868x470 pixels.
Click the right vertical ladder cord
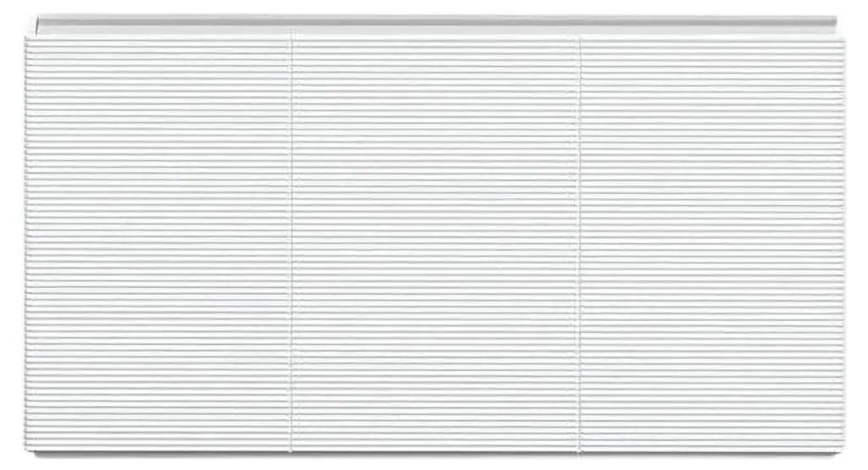580,237
